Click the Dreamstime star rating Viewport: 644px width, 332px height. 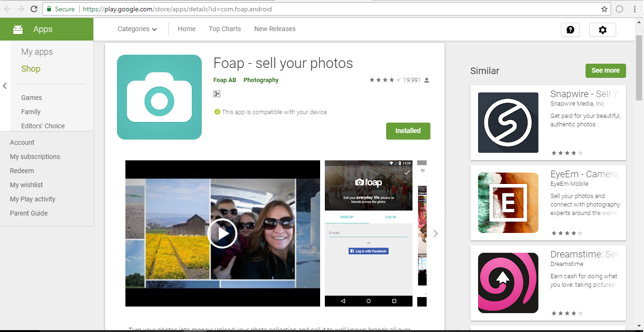pyautogui.click(x=567, y=313)
